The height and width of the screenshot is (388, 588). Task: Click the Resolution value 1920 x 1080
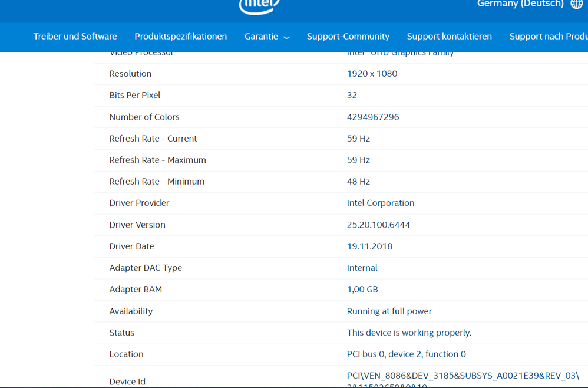(372, 74)
